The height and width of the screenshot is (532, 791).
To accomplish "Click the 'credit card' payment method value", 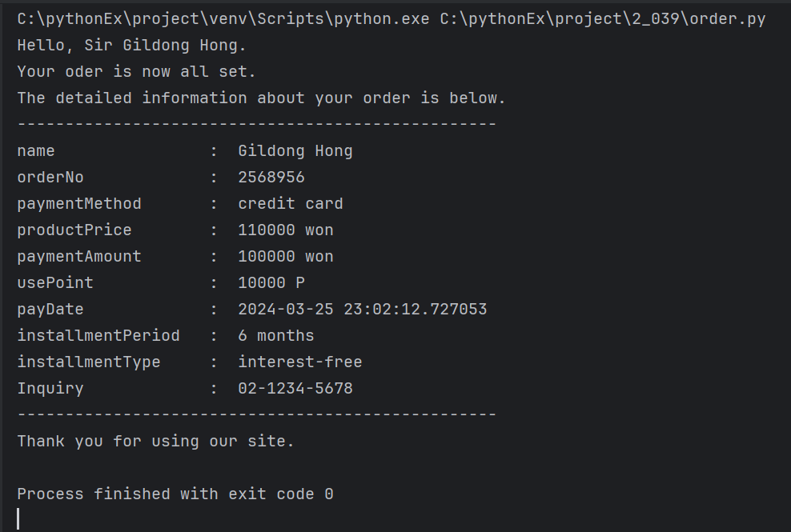I will tap(291, 204).
